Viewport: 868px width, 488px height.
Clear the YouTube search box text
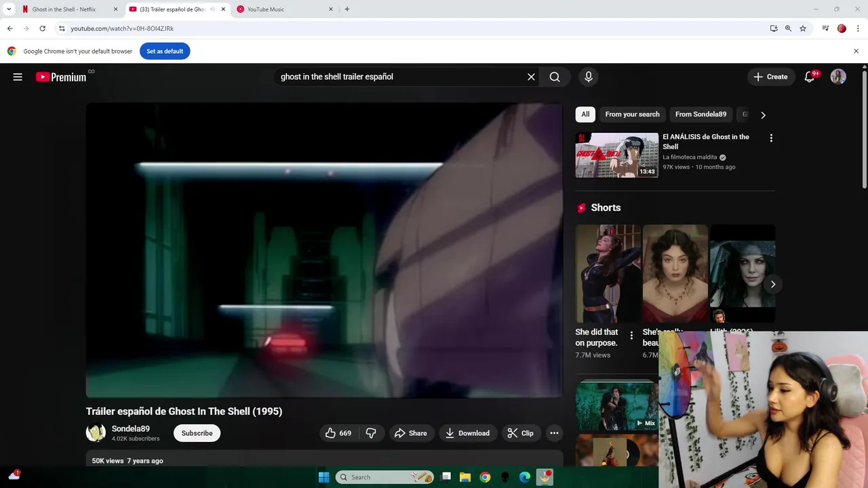531,77
